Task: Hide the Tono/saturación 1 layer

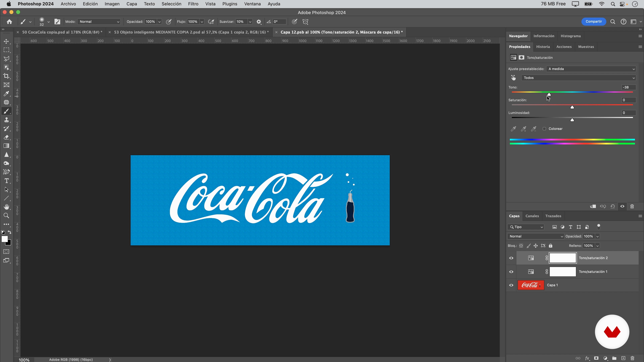Action: (x=511, y=272)
